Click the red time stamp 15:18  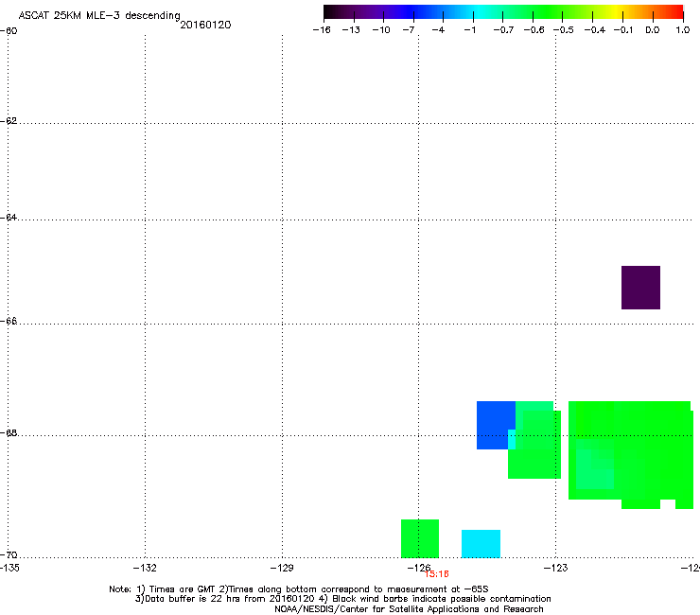[x=437, y=574]
